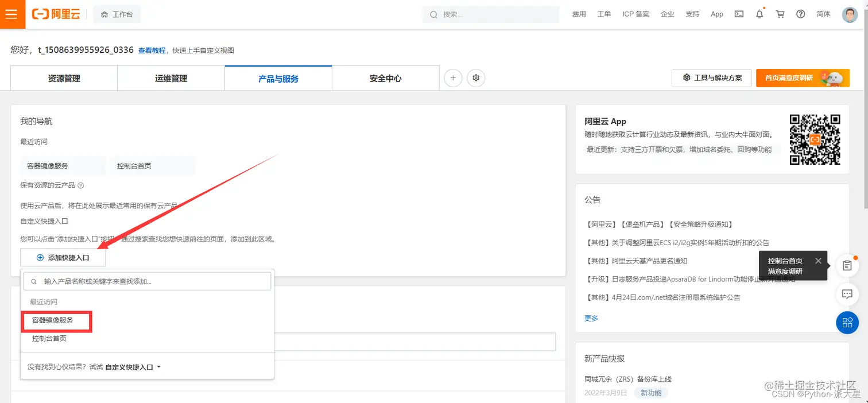Open the 工作台 workbench button
Screen dimensions: 868x403
[117, 14]
